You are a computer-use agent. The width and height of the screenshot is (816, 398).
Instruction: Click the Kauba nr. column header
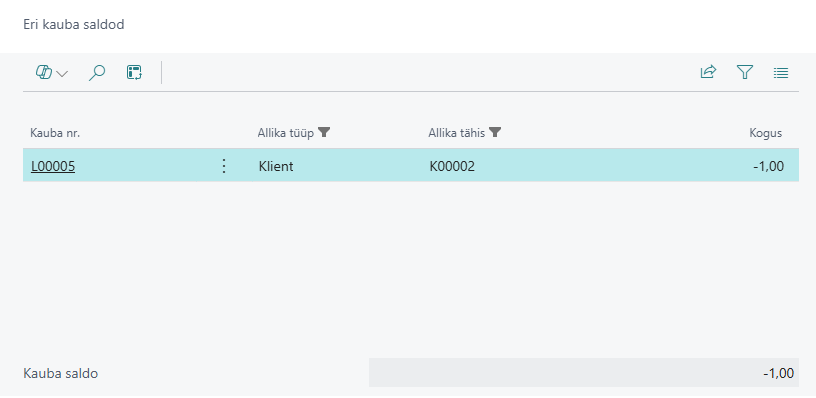[x=55, y=133]
